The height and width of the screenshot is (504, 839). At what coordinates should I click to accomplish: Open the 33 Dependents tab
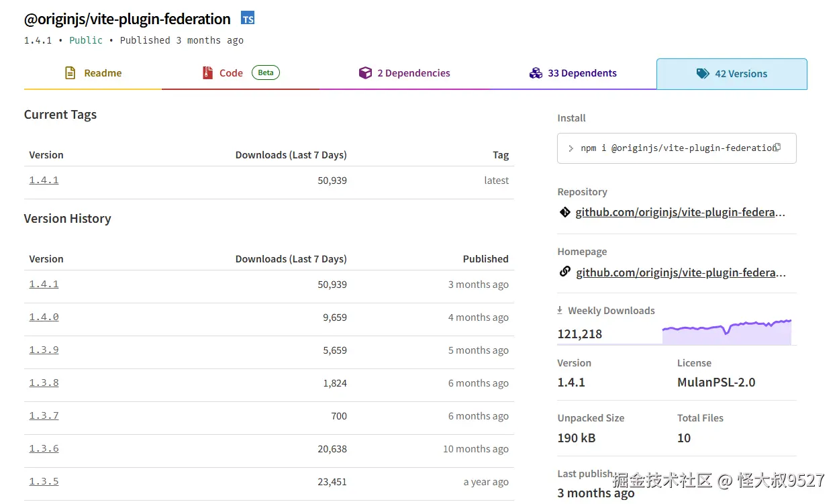point(573,73)
